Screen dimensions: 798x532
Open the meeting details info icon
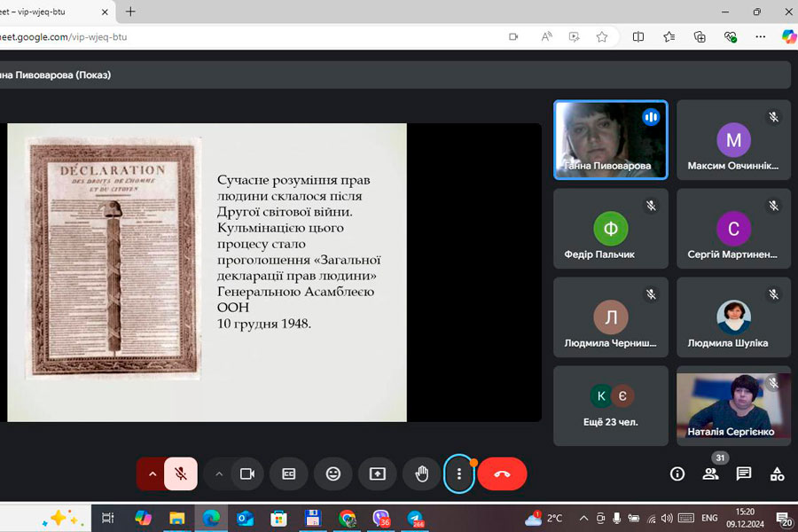(677, 473)
